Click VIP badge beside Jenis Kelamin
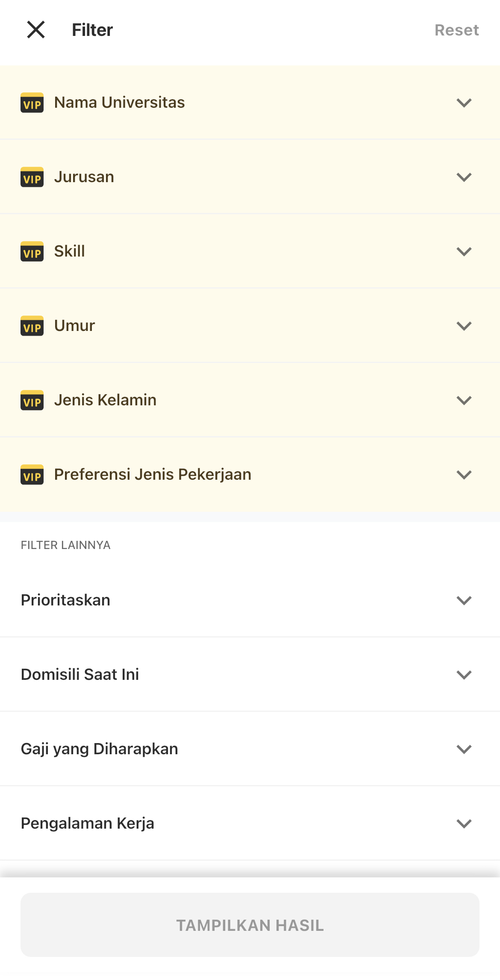Screen dimensions: 500x980 click(32, 400)
